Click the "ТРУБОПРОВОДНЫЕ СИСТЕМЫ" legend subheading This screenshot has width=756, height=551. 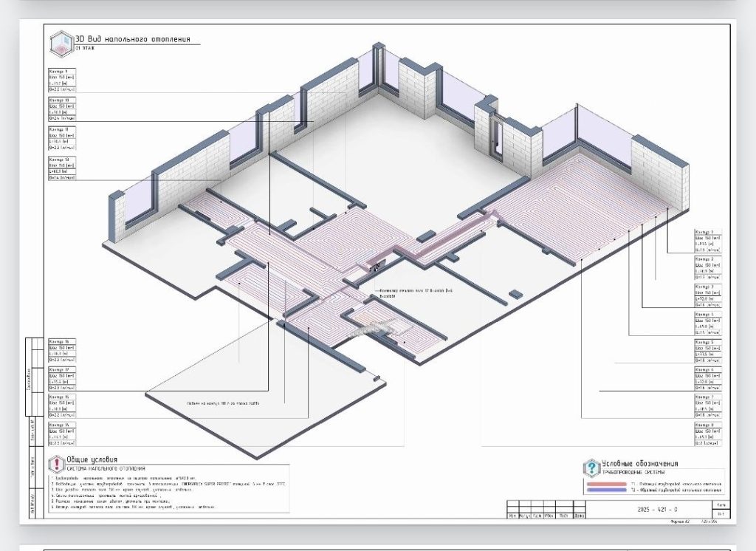[x=633, y=472]
